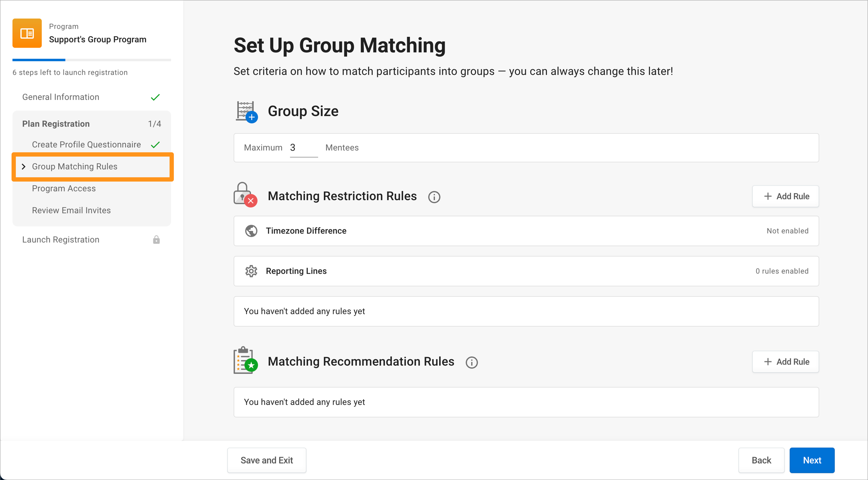Screen dimensions: 868x480
Task: Add a rule to Matching Restriction Rules
Action: [x=785, y=196]
